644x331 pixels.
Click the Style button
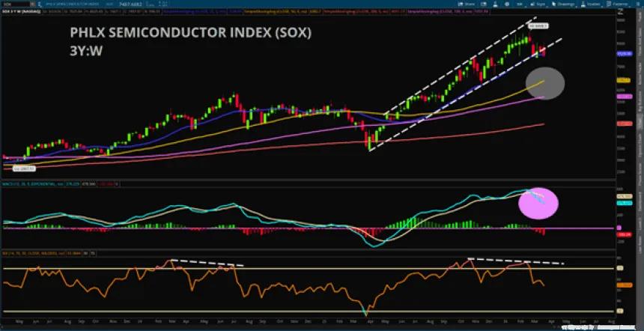tap(538, 4)
